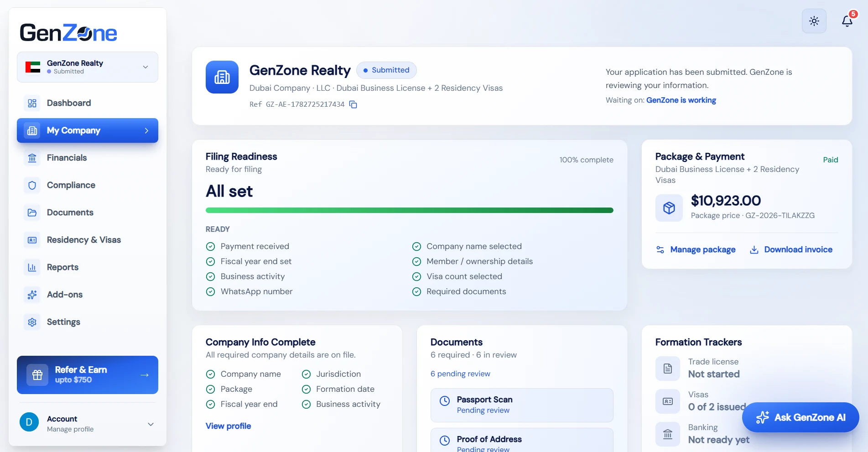
Task: Click the $10,923.00 package price
Action: (726, 201)
